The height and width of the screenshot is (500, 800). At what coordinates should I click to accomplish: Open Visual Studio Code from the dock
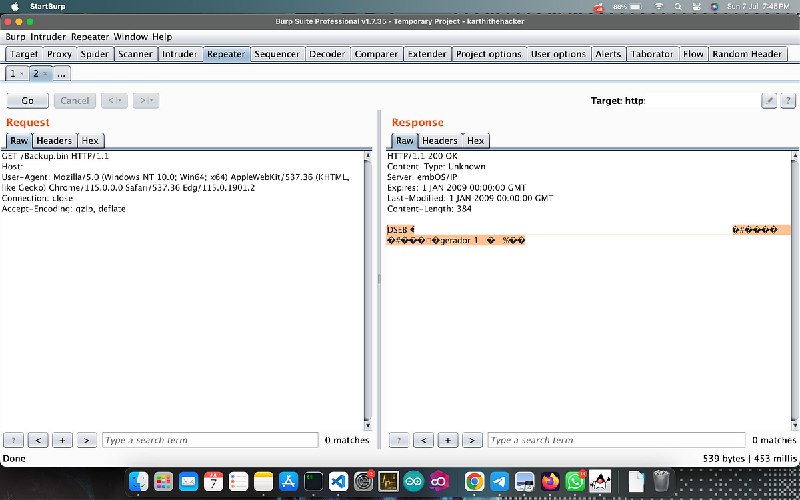click(x=338, y=481)
